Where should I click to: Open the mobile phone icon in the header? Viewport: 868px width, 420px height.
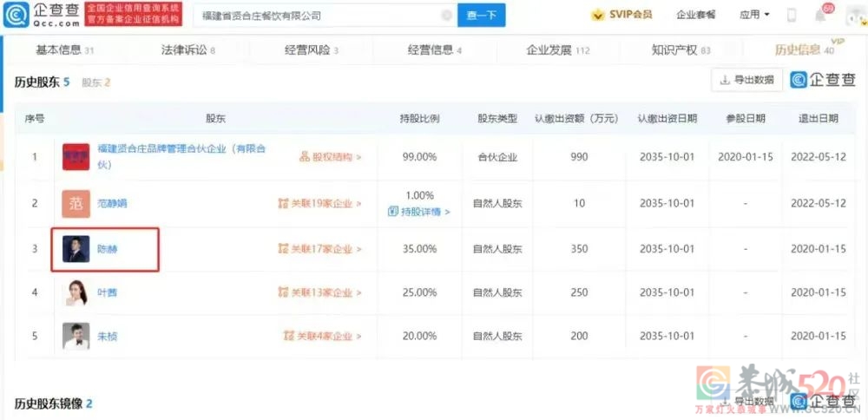point(792,15)
